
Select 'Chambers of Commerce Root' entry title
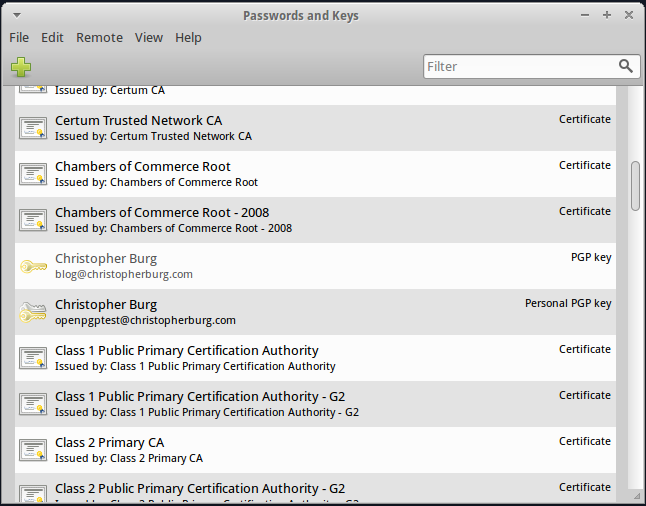pos(143,166)
